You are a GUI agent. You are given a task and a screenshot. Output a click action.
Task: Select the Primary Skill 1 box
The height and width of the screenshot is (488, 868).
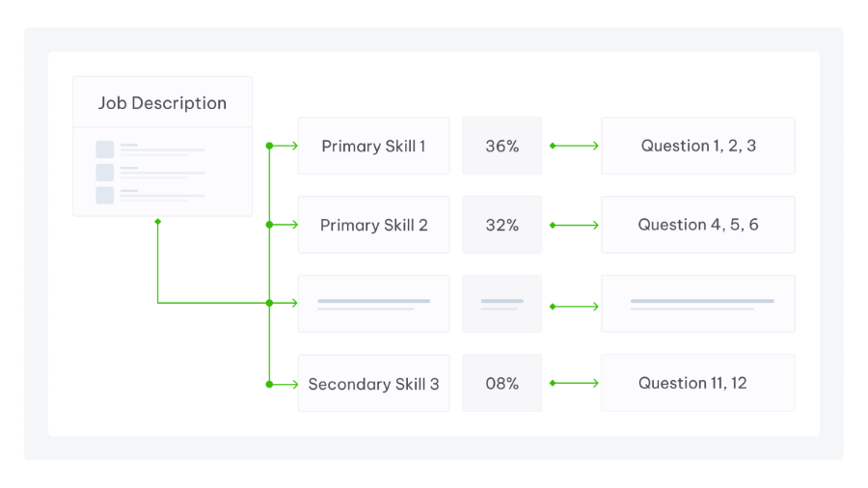tap(373, 147)
